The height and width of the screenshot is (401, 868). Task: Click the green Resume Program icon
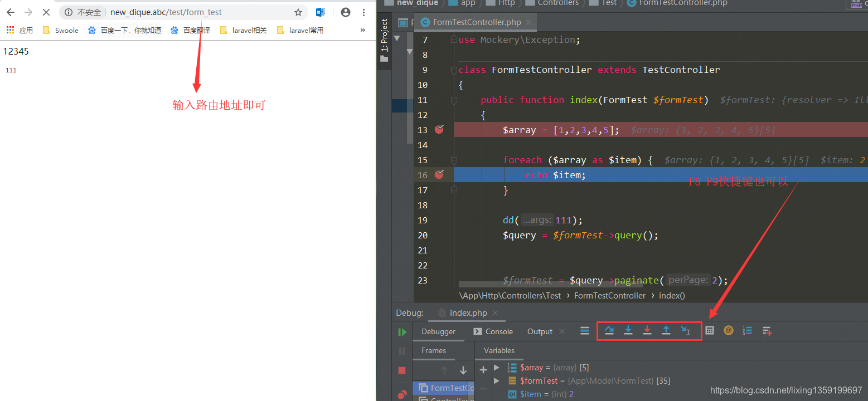[402, 332]
